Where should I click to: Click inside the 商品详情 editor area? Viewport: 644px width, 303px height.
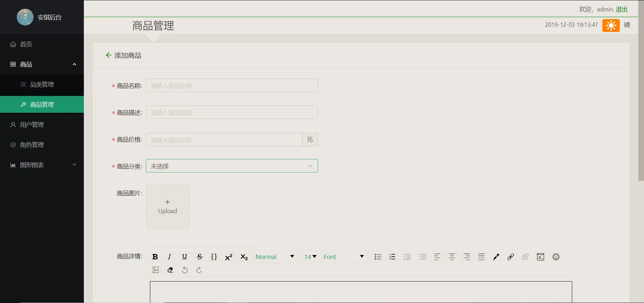[x=361, y=292]
